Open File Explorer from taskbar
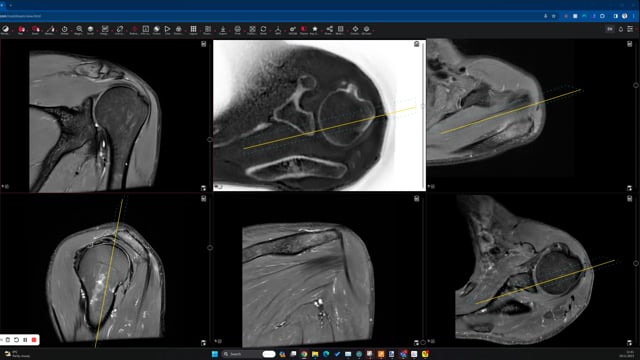 coord(315,354)
